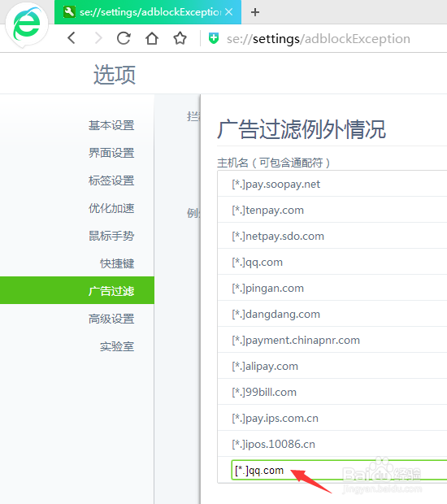Select the [*.]payment.chinapnr.com entry
The width and height of the screenshot is (447, 504).
click(x=332, y=340)
